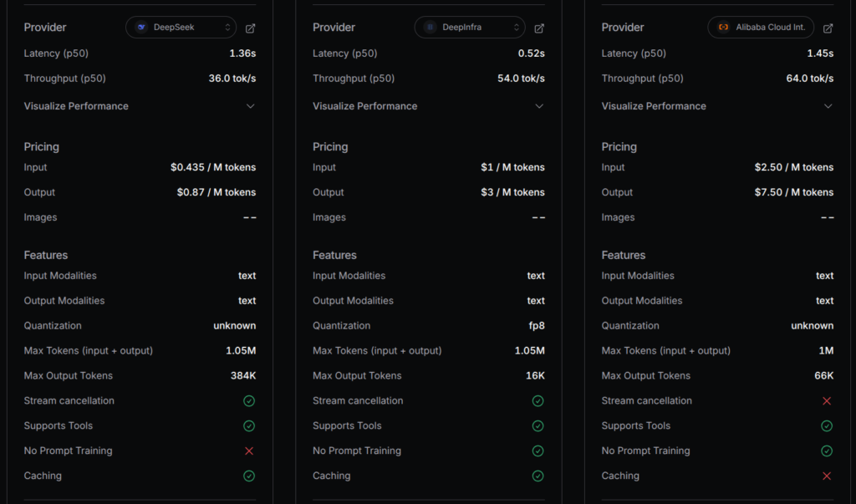Image resolution: width=856 pixels, height=504 pixels.
Task: Select the 1.36s latency value
Action: point(242,53)
